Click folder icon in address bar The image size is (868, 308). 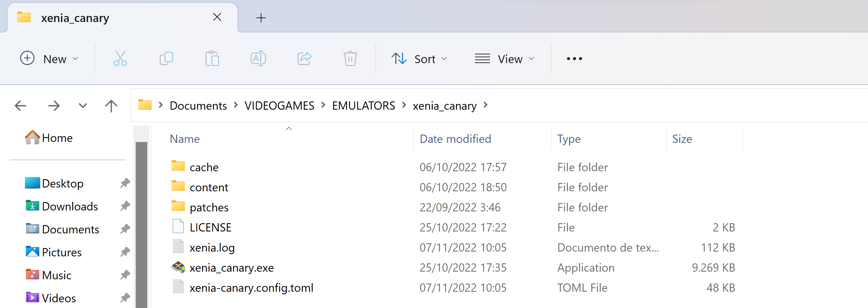point(145,105)
